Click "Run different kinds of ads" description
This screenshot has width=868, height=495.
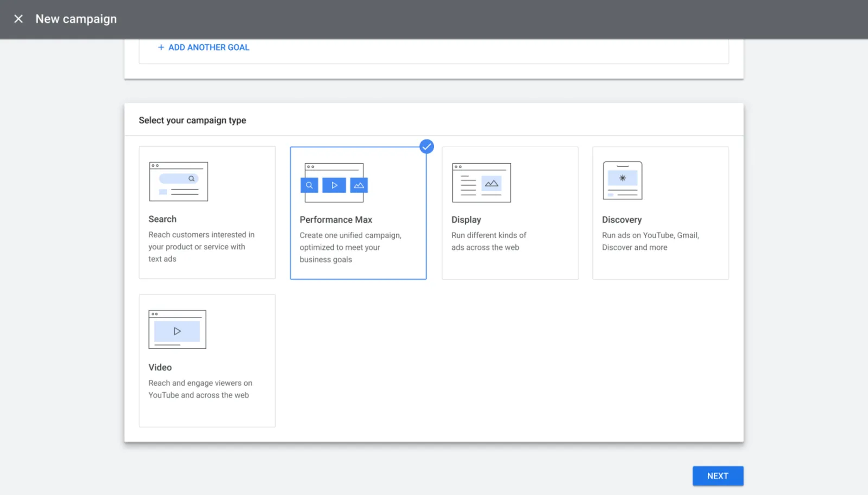[489, 242]
